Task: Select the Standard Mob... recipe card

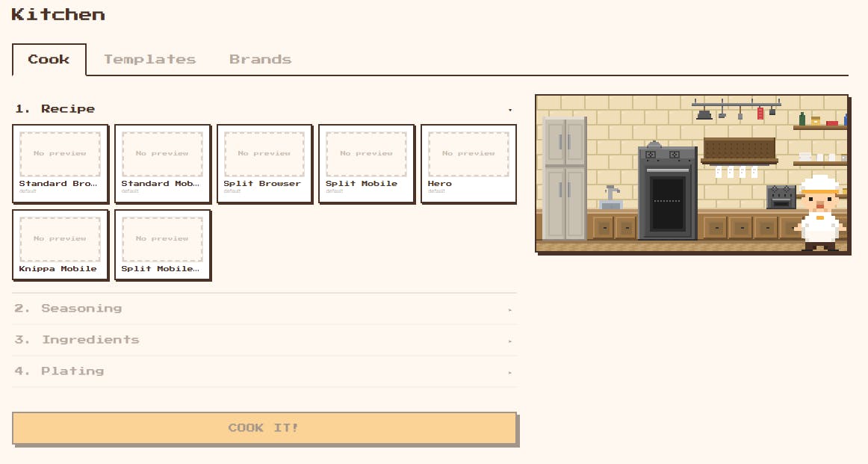Action: click(x=163, y=164)
